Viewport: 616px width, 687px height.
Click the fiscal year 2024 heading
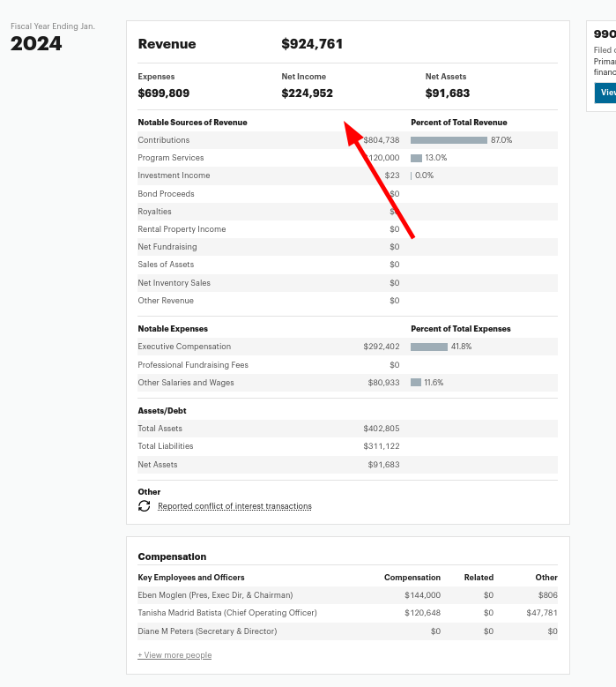36,43
